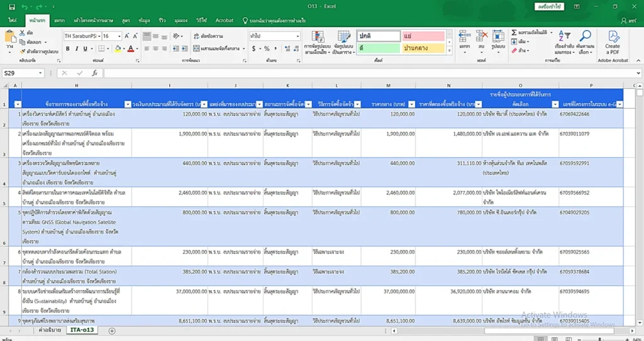This screenshot has height=341, width=644.
Task: Click the new sheet plus button
Action: (x=112, y=330)
